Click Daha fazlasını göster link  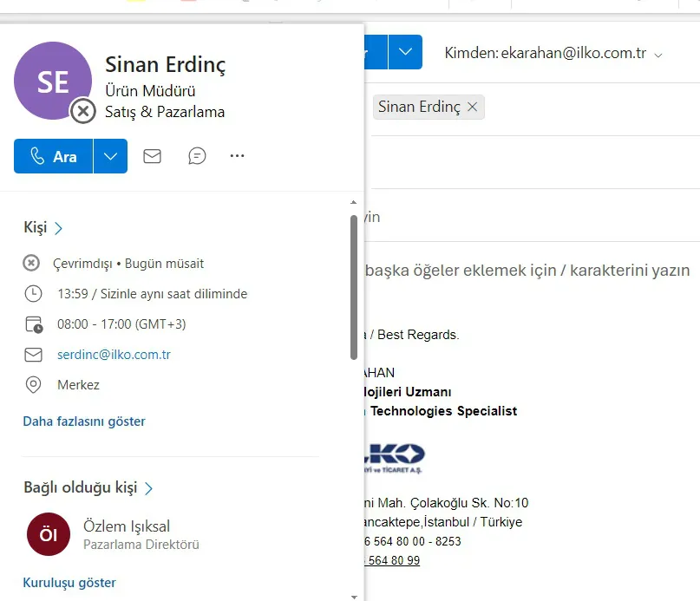[x=84, y=421]
